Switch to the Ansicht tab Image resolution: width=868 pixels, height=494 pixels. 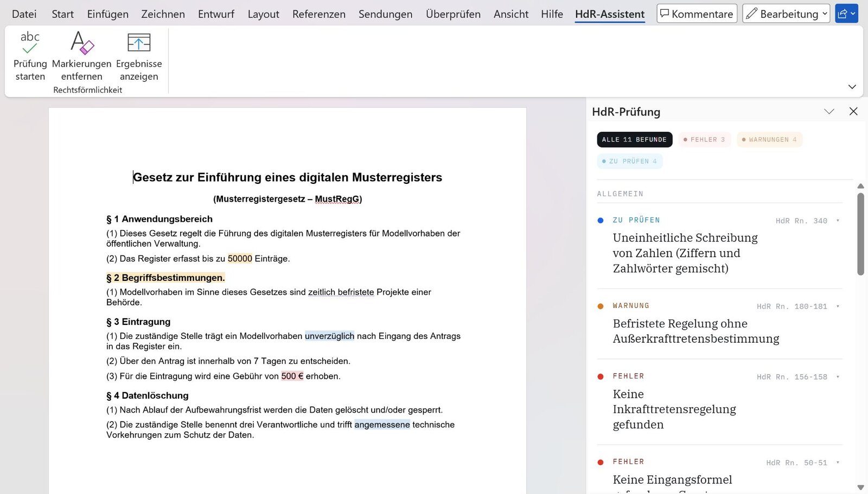tap(511, 14)
